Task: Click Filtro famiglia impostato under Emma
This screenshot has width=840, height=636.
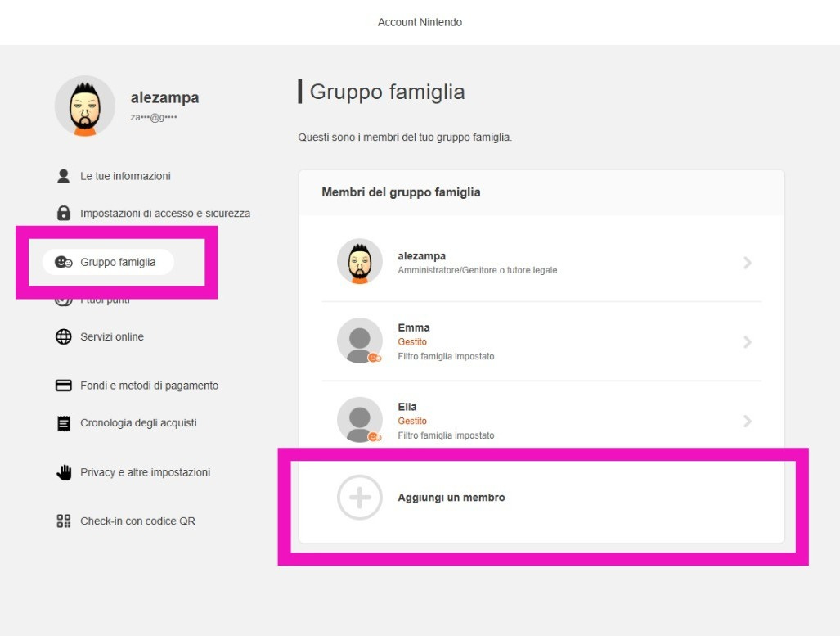Action: 446,357
